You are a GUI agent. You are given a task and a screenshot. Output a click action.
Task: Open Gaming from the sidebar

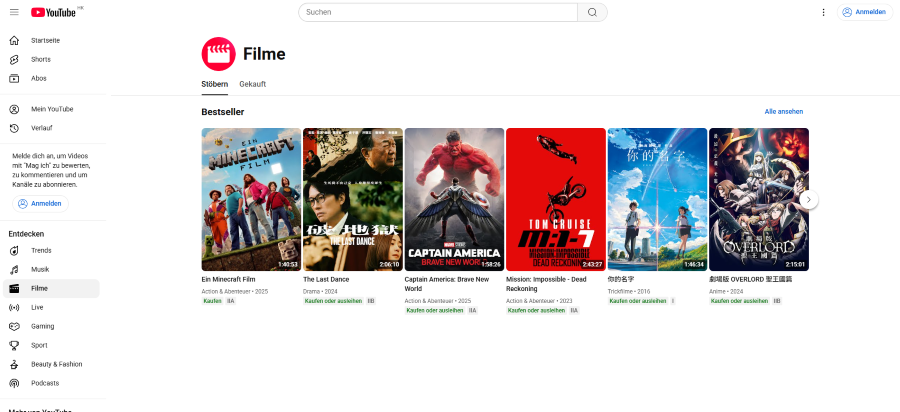[51, 327]
